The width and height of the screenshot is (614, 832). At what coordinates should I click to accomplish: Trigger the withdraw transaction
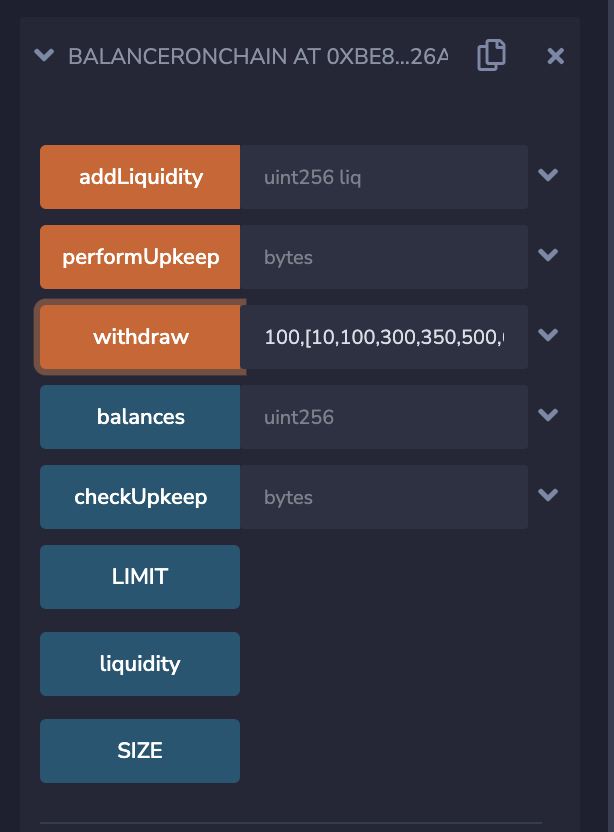tap(139, 337)
